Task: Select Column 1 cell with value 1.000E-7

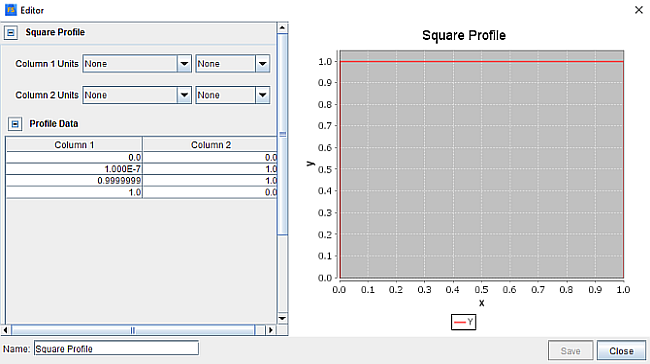Action: coord(74,169)
